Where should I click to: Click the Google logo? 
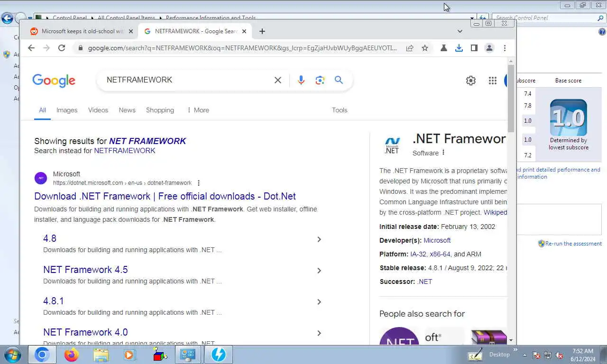click(54, 81)
